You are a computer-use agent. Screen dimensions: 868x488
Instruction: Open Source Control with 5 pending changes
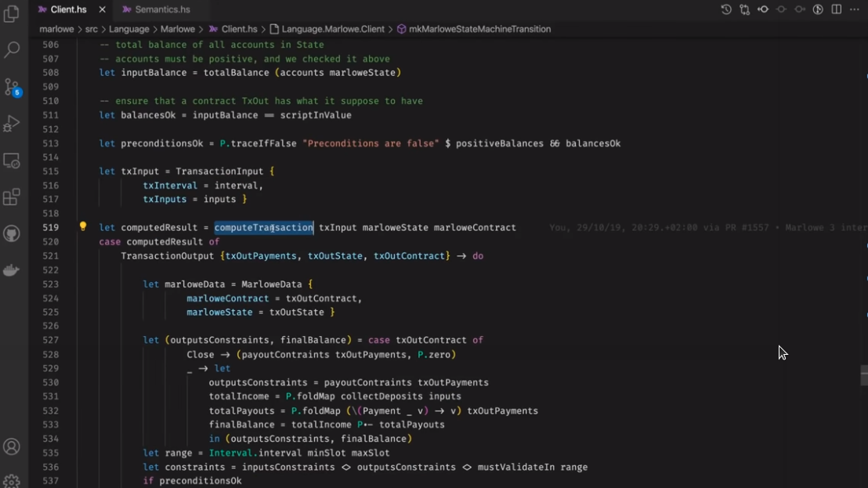coord(12,87)
